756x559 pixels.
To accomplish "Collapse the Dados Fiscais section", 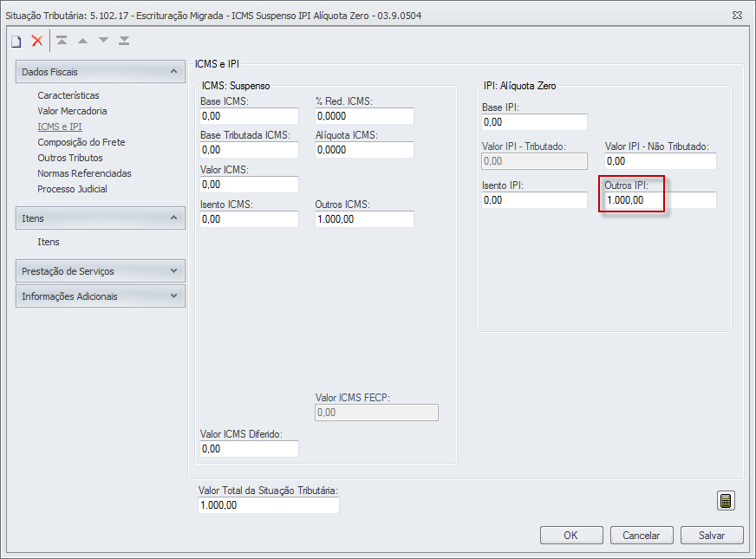I will pos(174,72).
